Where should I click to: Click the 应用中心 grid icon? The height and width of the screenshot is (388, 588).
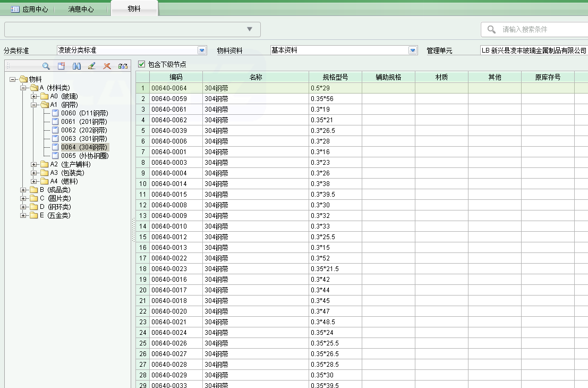tap(15, 9)
